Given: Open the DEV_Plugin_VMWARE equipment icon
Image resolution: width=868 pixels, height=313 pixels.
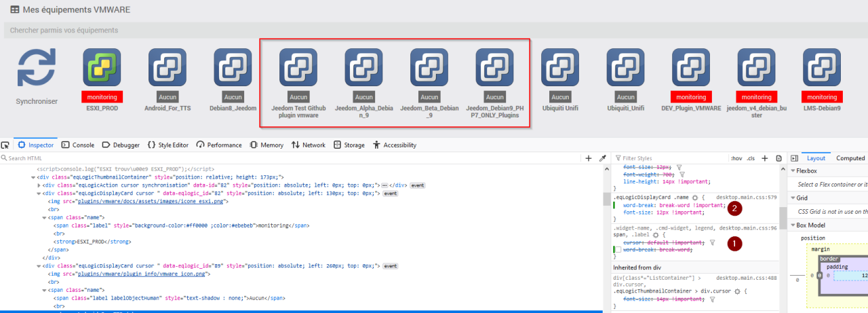Looking at the screenshot, I should [690, 67].
